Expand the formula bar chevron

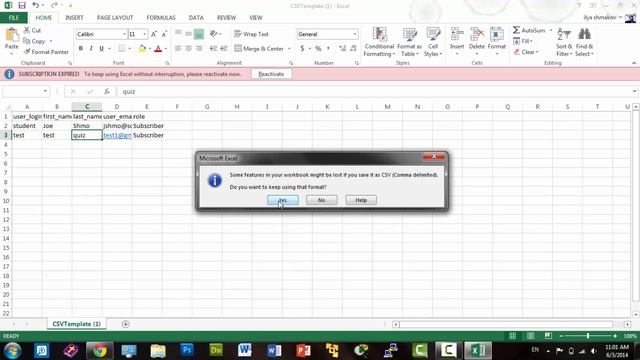coord(634,91)
